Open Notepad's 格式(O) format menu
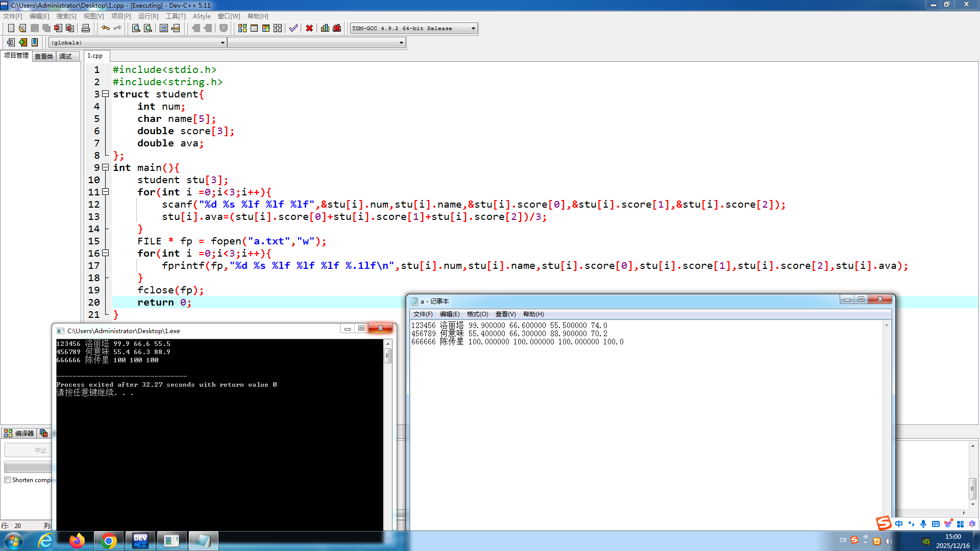Image resolution: width=980 pixels, height=551 pixels. [x=477, y=314]
